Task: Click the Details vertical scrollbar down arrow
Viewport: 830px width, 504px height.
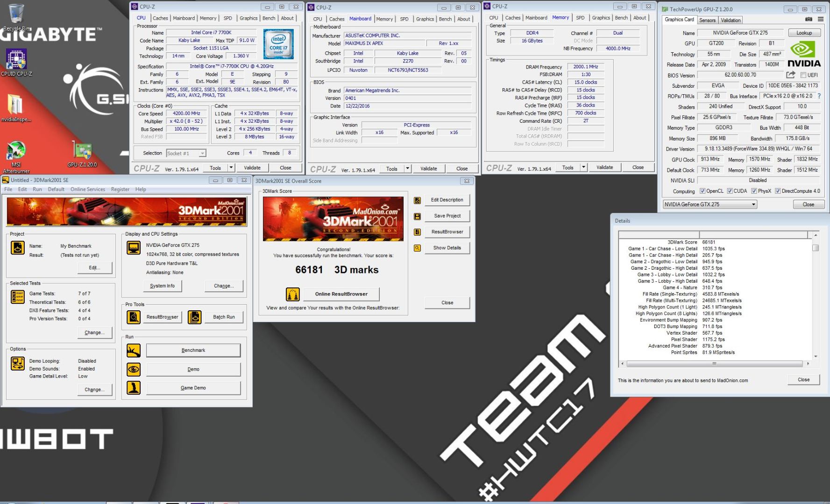Action: click(x=816, y=357)
